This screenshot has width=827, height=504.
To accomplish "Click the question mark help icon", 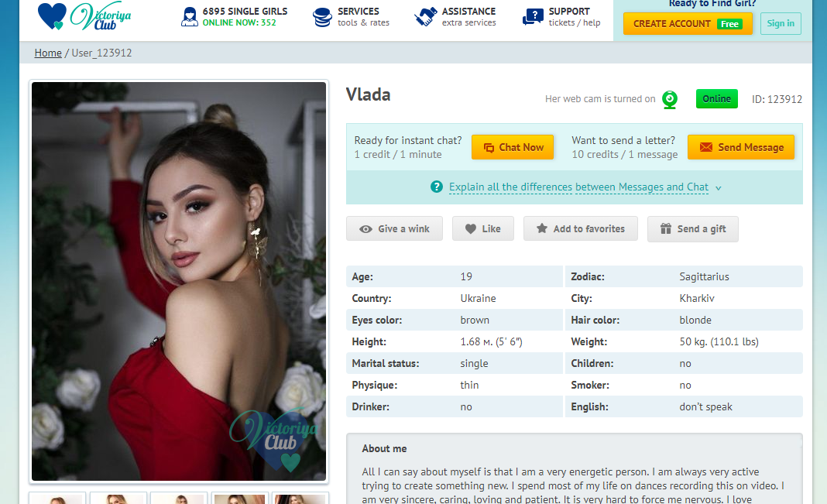I will [x=437, y=187].
